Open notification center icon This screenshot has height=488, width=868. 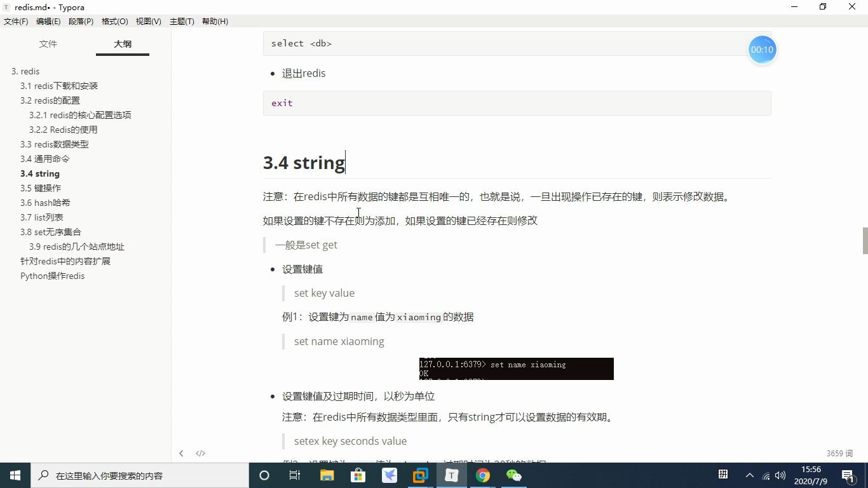click(848, 475)
